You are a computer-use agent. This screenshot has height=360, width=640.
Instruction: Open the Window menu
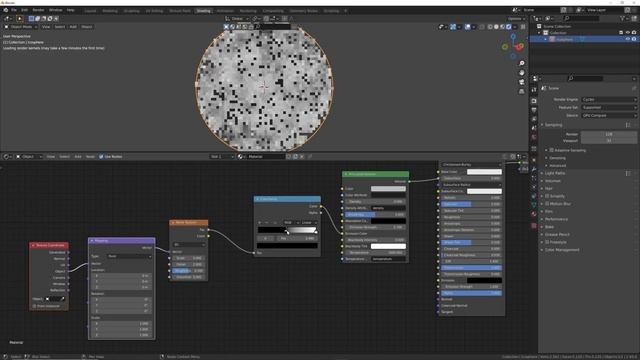pyautogui.click(x=56, y=10)
